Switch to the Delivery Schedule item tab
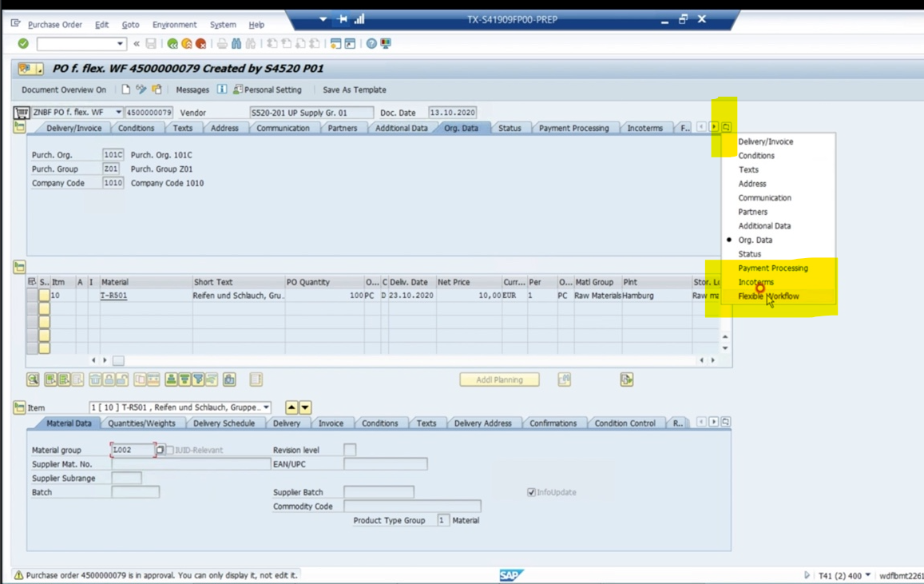The width and height of the screenshot is (924, 584). [224, 423]
